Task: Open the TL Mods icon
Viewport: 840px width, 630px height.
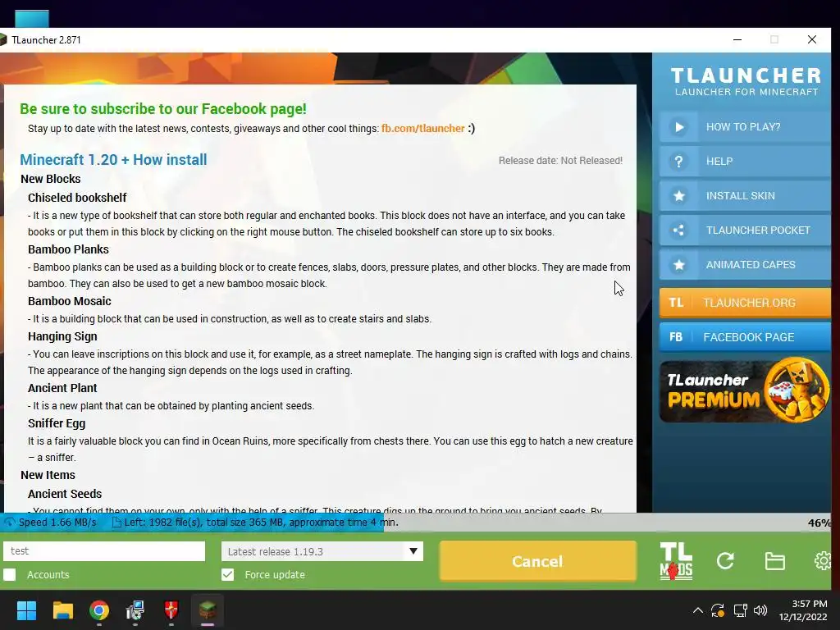Action: pyautogui.click(x=676, y=561)
